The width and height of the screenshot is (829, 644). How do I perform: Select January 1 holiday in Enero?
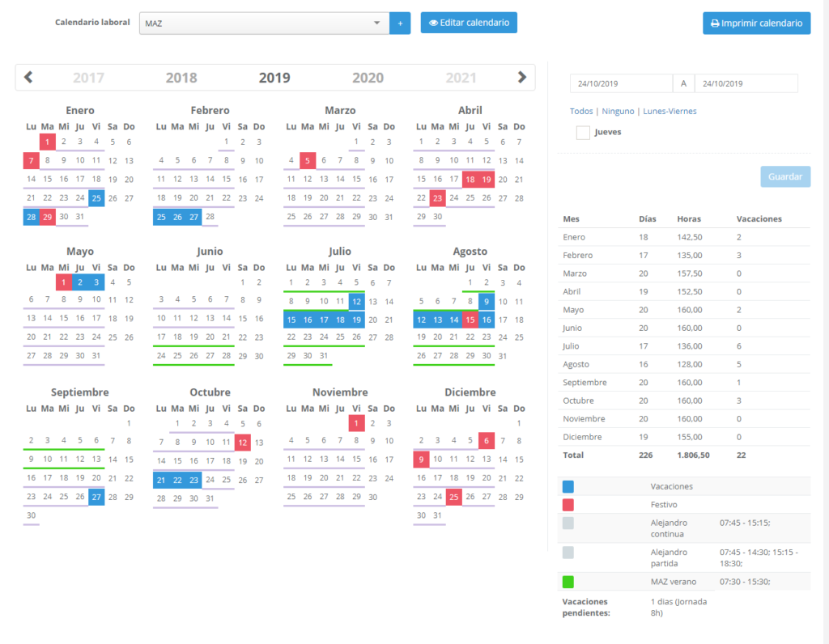pos(48,142)
